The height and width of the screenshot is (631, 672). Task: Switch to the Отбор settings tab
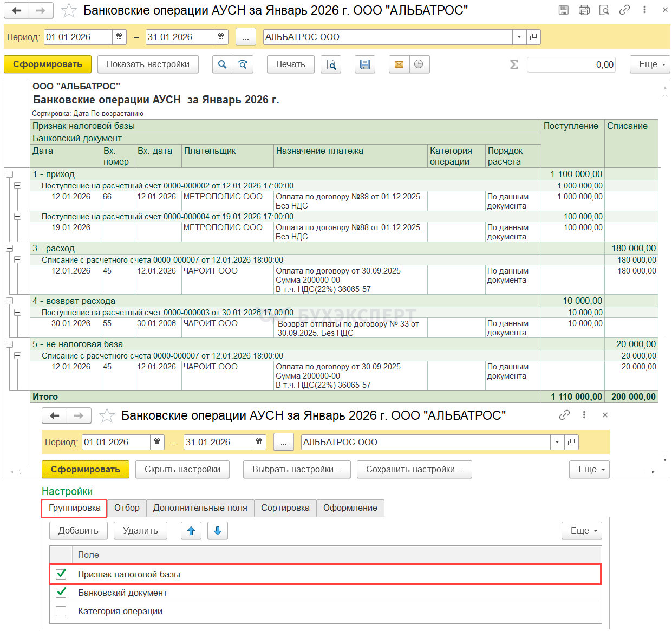[127, 508]
